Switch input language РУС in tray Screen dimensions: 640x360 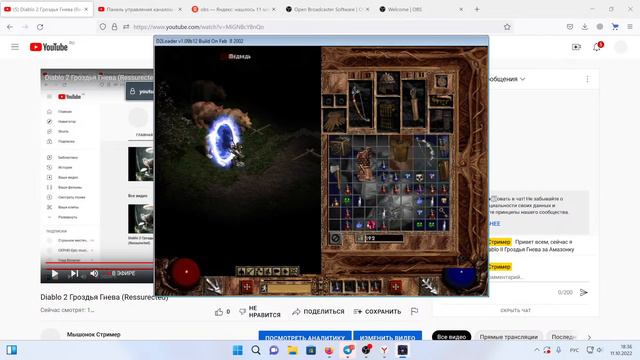[574, 350]
